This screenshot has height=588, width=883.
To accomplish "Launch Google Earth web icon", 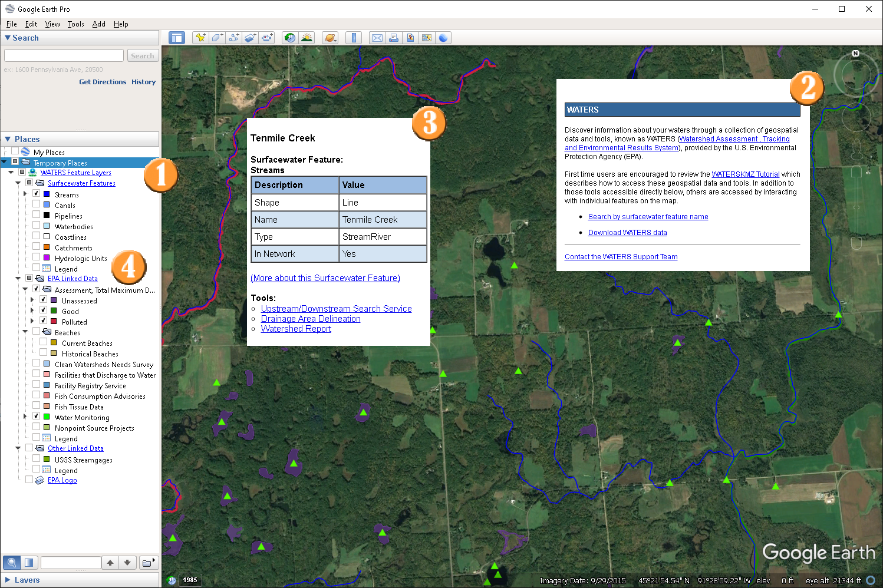I will click(443, 38).
